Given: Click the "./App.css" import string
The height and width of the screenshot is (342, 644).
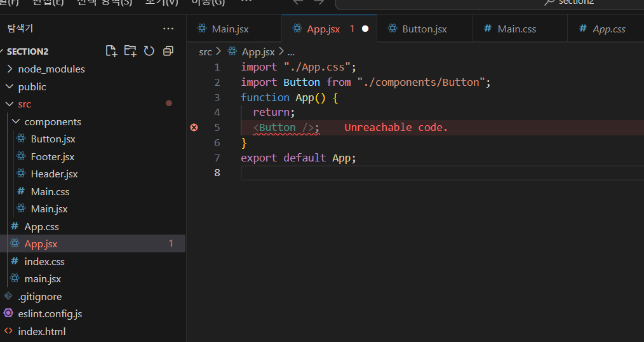Looking at the screenshot, I should (317, 67).
